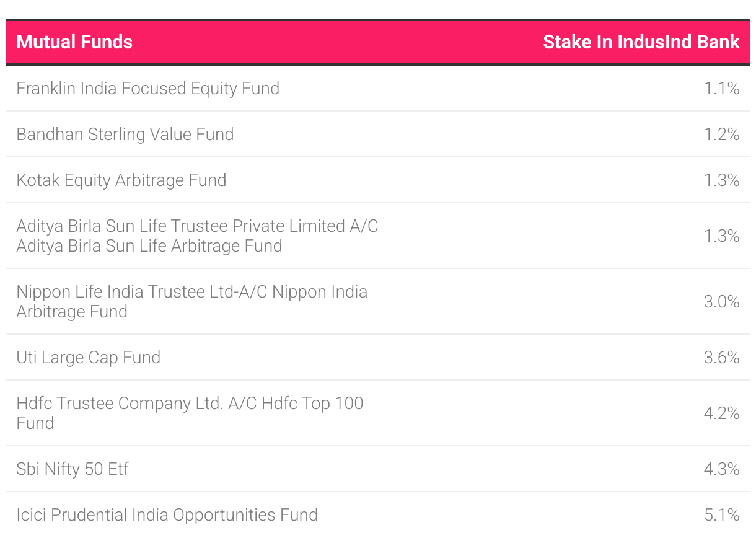Click Kotak Equity Arbitrage Fund's 1.3% stake
Image resolution: width=756 pixels, height=543 pixels.
[x=721, y=180]
